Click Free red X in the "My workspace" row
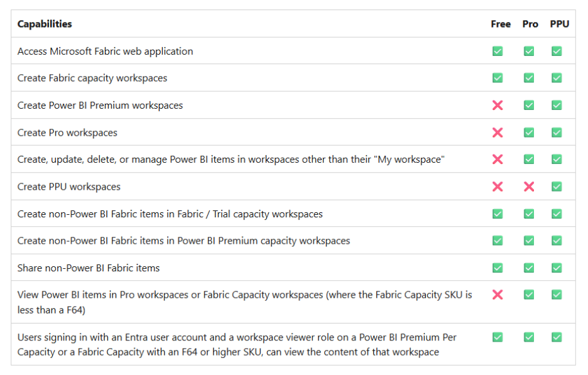The height and width of the screenshot is (375, 588). [x=498, y=160]
